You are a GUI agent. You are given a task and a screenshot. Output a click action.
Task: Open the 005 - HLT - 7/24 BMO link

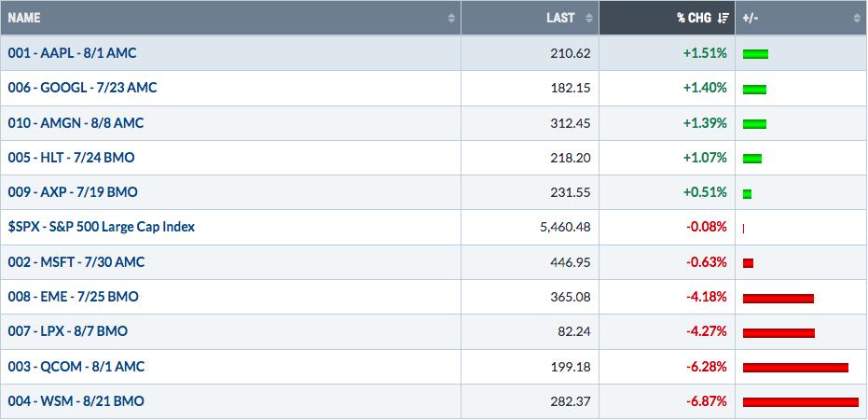[71, 158]
